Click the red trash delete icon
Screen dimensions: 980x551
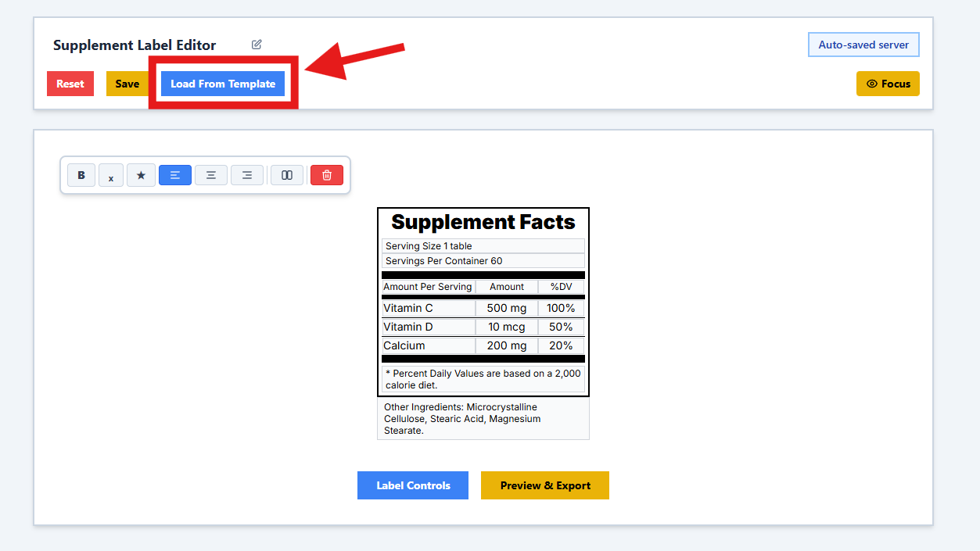point(327,175)
